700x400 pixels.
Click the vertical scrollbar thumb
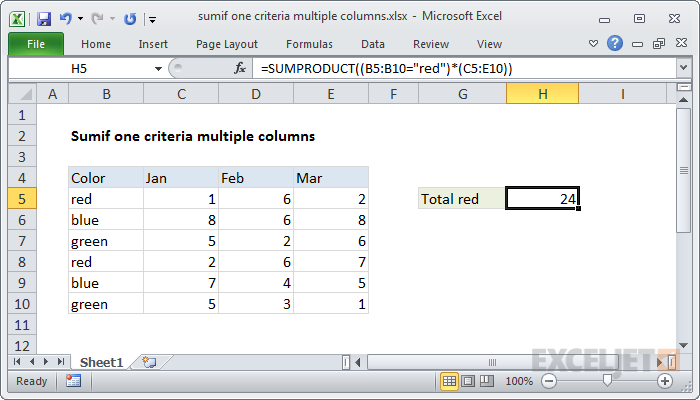coord(683,170)
